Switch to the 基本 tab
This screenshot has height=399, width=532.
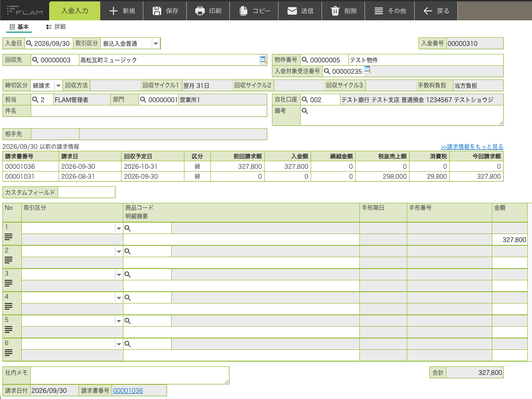(x=19, y=27)
